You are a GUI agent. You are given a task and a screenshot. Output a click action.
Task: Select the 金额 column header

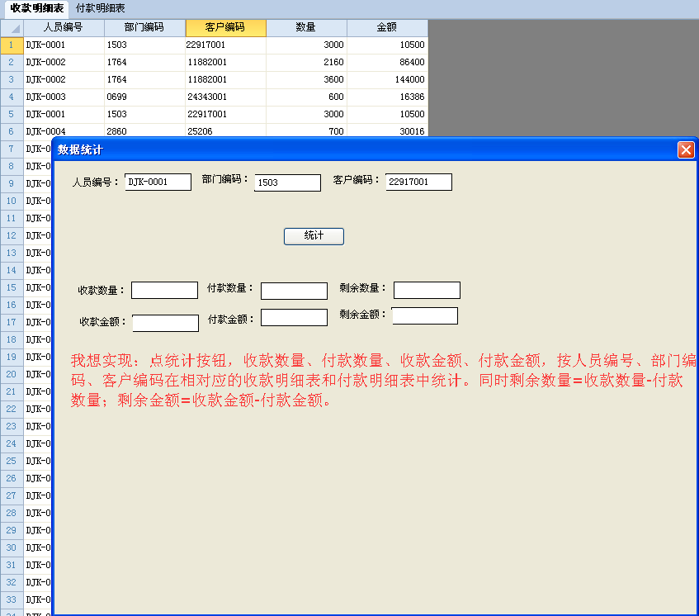[387, 27]
